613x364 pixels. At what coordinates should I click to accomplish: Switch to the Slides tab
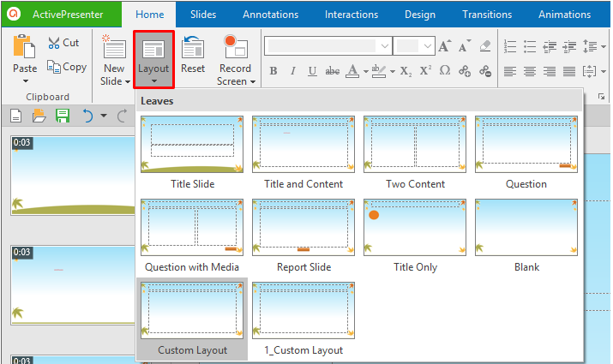coord(203,15)
